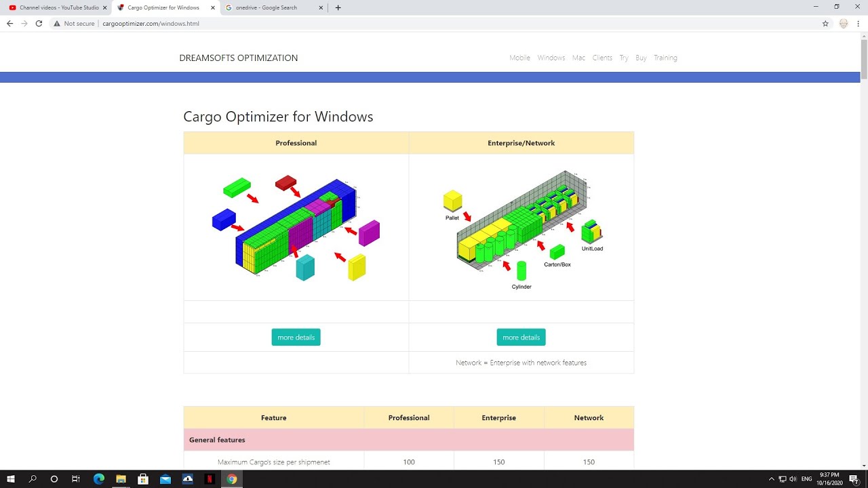Screen dimensions: 868x488
Task: Click the Enterprise/Network column header
Action: click(521, 143)
